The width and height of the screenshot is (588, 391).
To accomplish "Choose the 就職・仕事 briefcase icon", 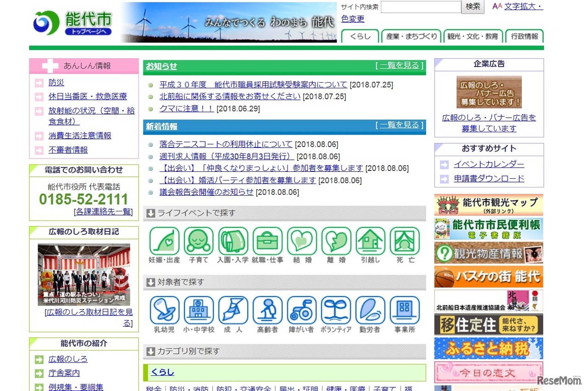I will click(x=267, y=245).
